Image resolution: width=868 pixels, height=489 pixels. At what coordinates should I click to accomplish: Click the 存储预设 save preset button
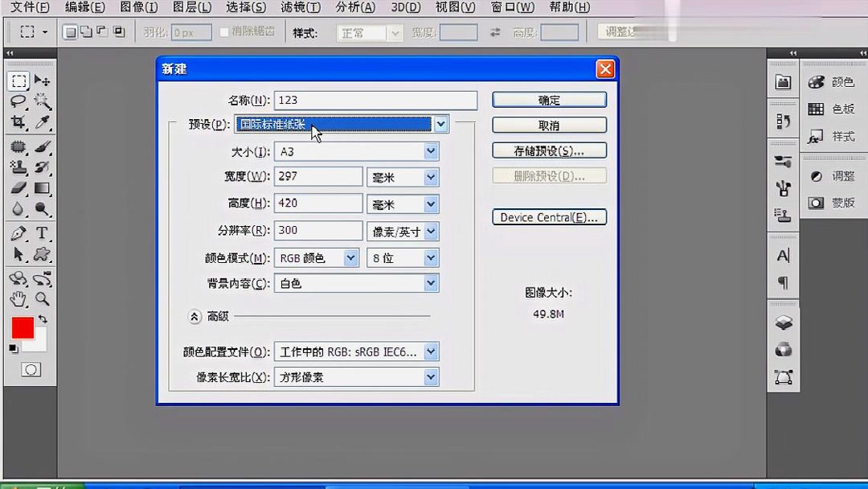(x=549, y=150)
